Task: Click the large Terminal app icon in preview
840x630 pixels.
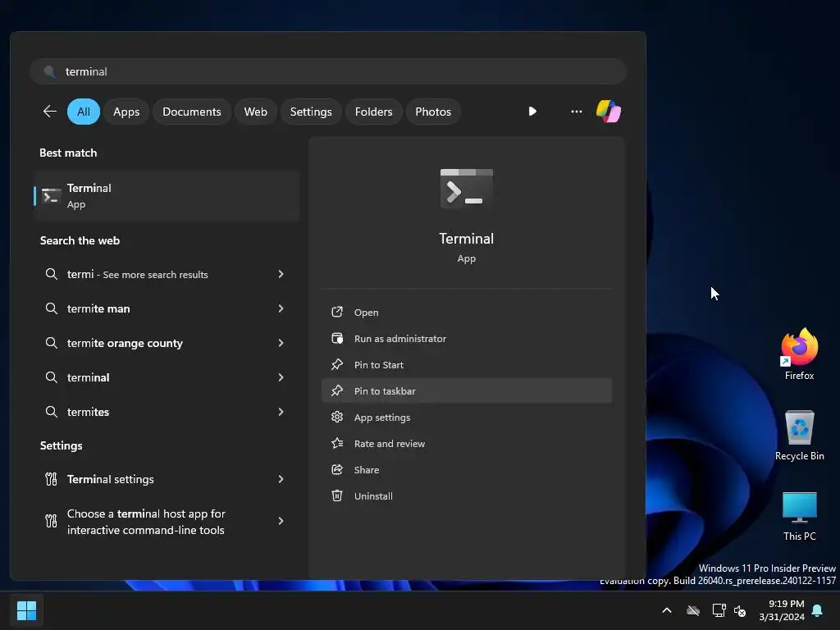Action: pyautogui.click(x=467, y=189)
